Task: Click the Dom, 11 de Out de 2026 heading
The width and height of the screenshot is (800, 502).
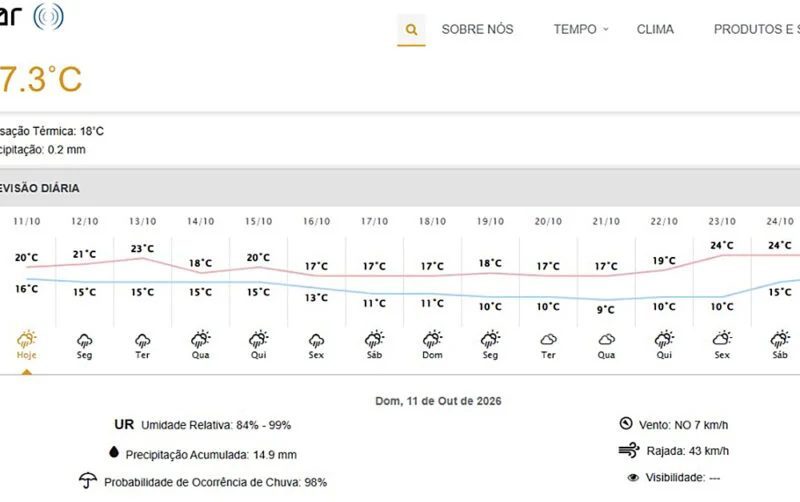Action: 438,401
